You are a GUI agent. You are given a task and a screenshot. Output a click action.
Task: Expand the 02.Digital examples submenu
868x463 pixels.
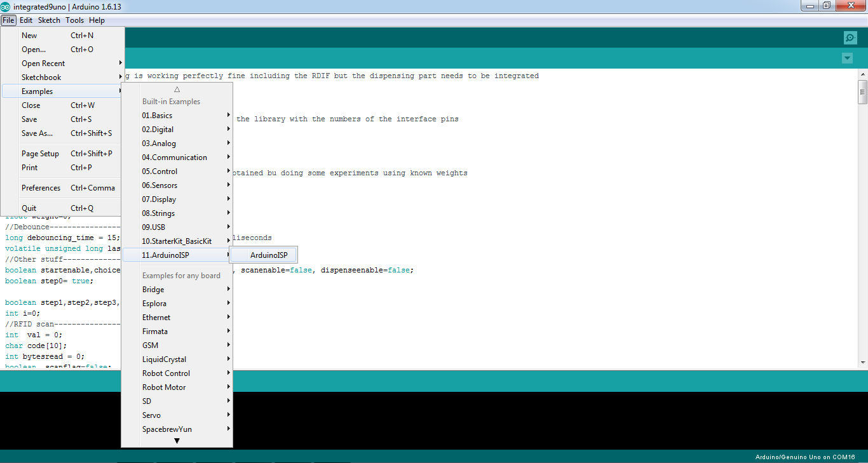(177, 130)
